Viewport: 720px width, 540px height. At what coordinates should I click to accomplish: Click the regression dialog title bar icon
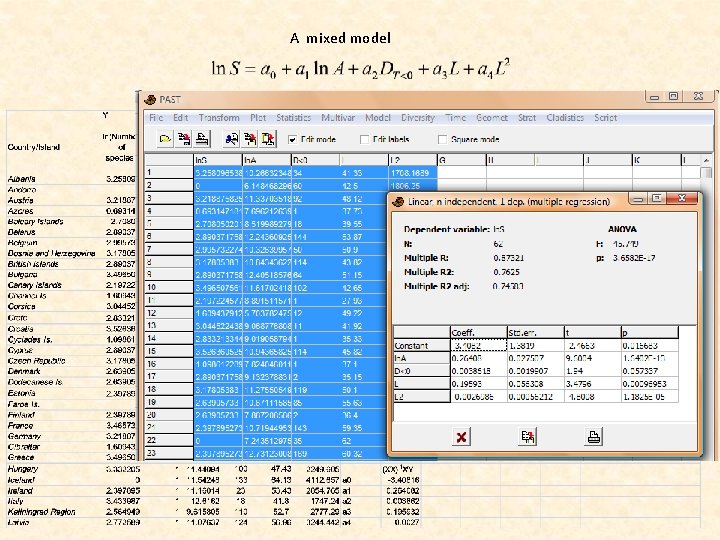[x=398, y=202]
